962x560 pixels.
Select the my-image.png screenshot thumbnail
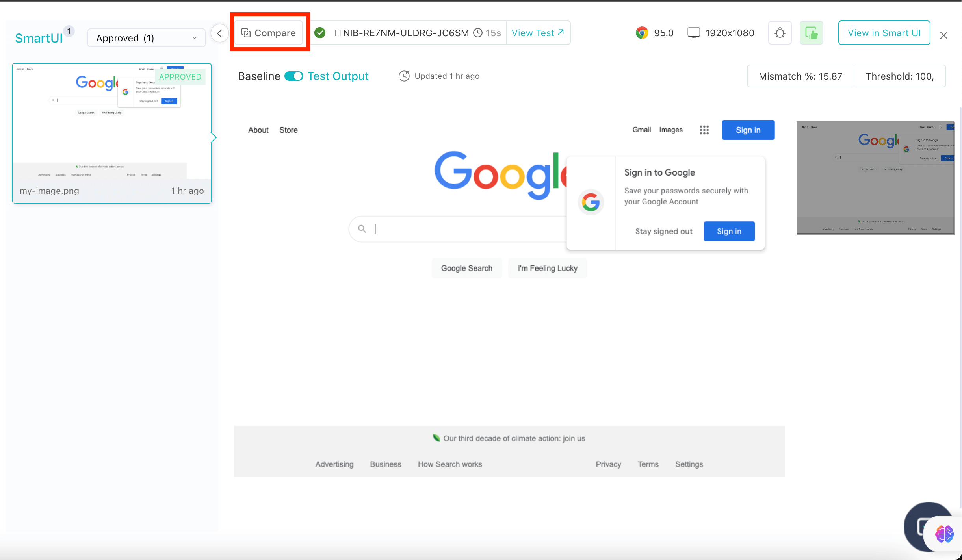[x=112, y=133]
